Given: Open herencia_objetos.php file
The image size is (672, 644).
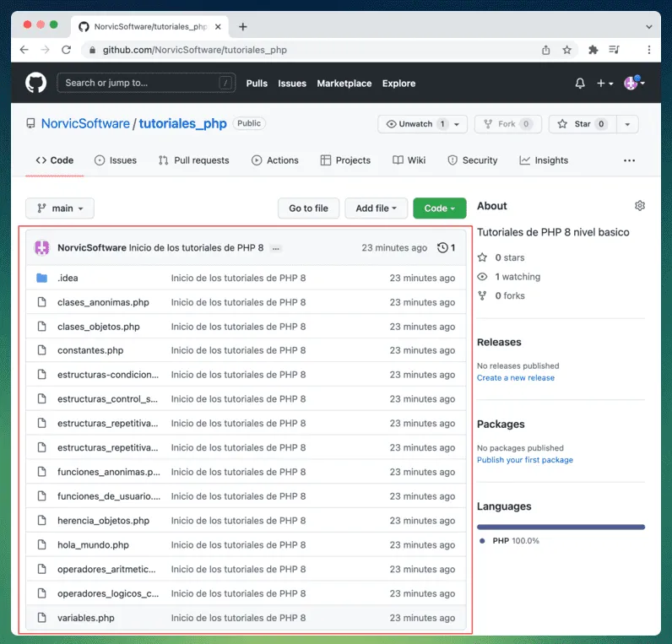Looking at the screenshot, I should point(103,521).
